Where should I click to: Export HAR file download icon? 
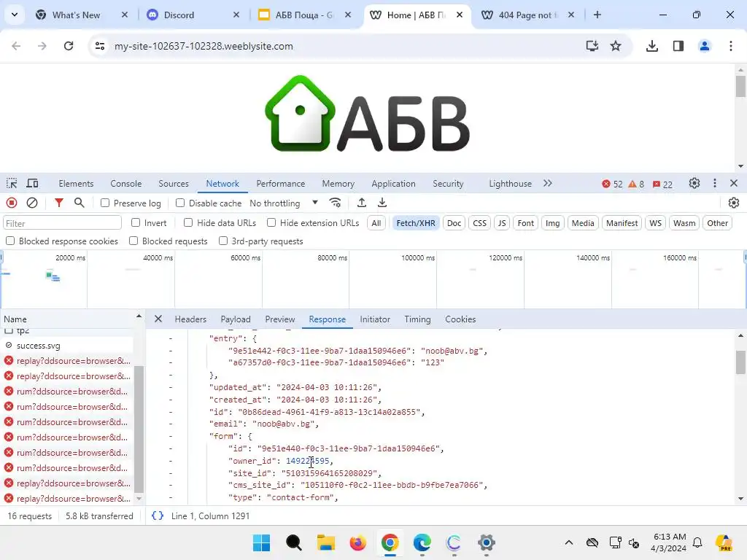(382, 203)
